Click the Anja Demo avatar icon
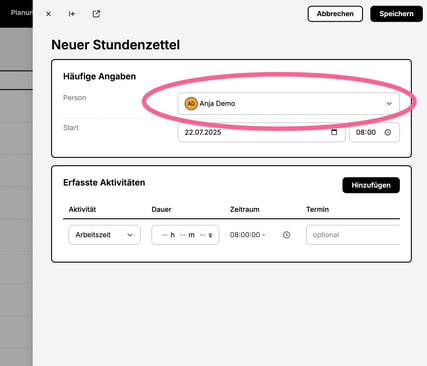 [191, 104]
